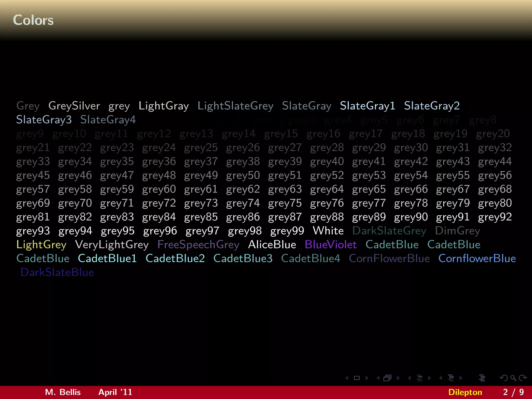Click the previous slide arrow in navigation bar
Viewport: 532px width, 399px height.
point(347,378)
